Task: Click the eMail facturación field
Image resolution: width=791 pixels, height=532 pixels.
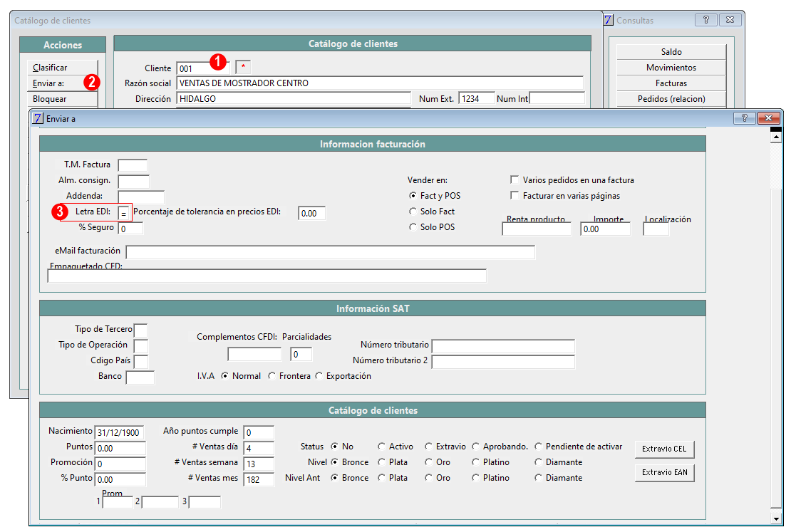Action: 331,251
